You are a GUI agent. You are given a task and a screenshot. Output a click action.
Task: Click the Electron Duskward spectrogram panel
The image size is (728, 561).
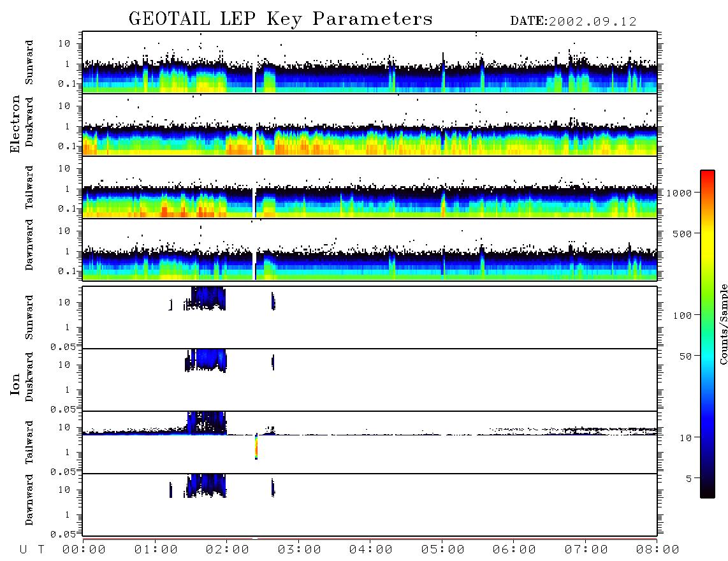click(370, 124)
